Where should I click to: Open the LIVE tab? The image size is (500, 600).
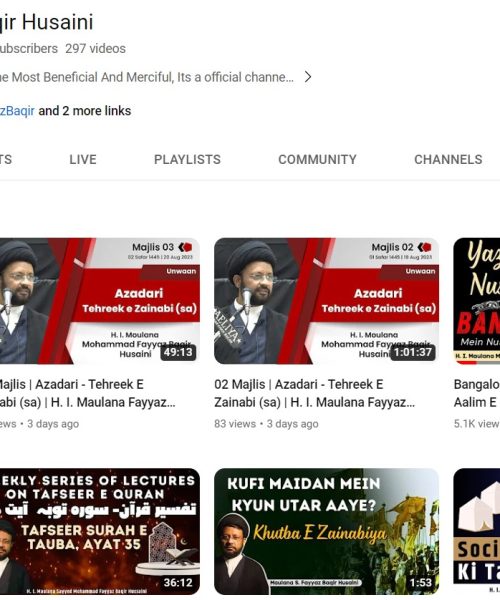(83, 160)
